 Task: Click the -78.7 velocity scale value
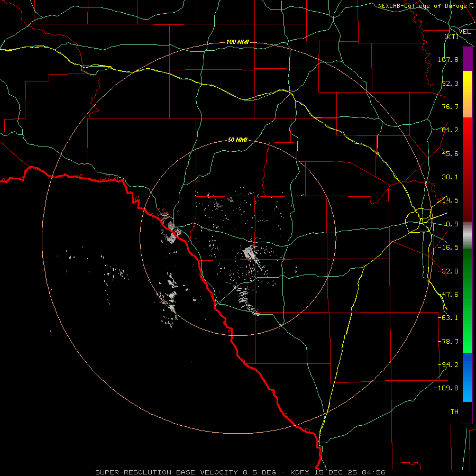pos(448,342)
